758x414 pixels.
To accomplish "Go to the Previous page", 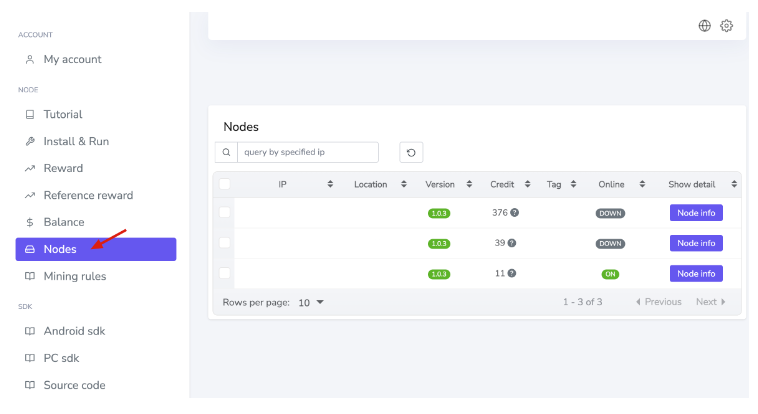I will pos(658,302).
